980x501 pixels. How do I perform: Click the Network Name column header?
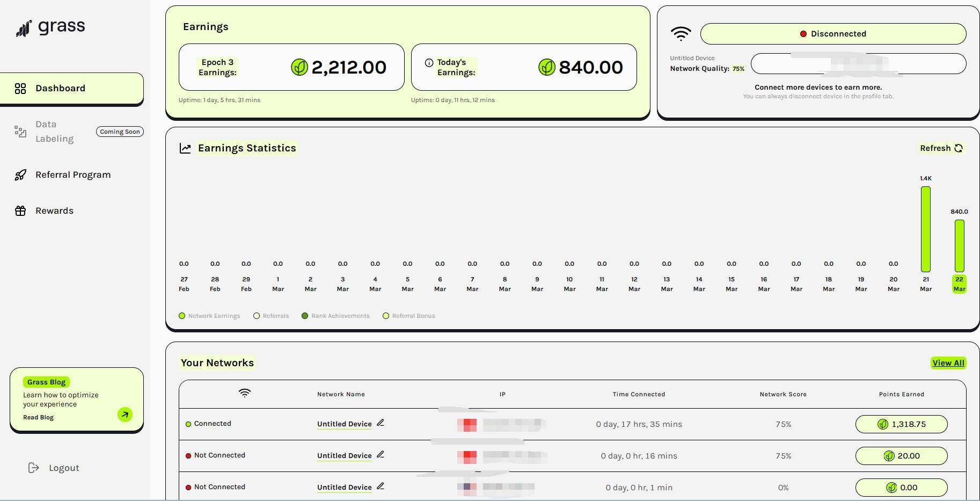[x=341, y=394]
